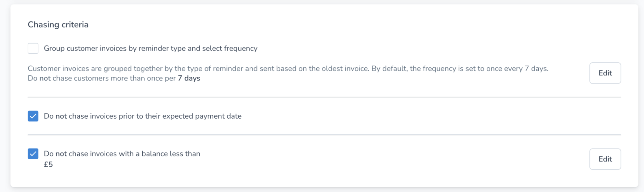Screen dimensions: 644x192
Task: Click the bold not in the expected payment date label
Action: coord(61,116)
